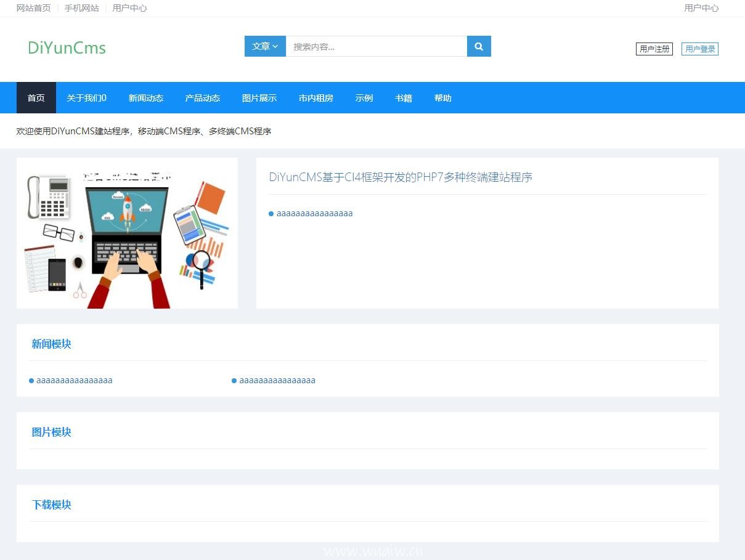Click the DiYunCms site logo

point(66,48)
